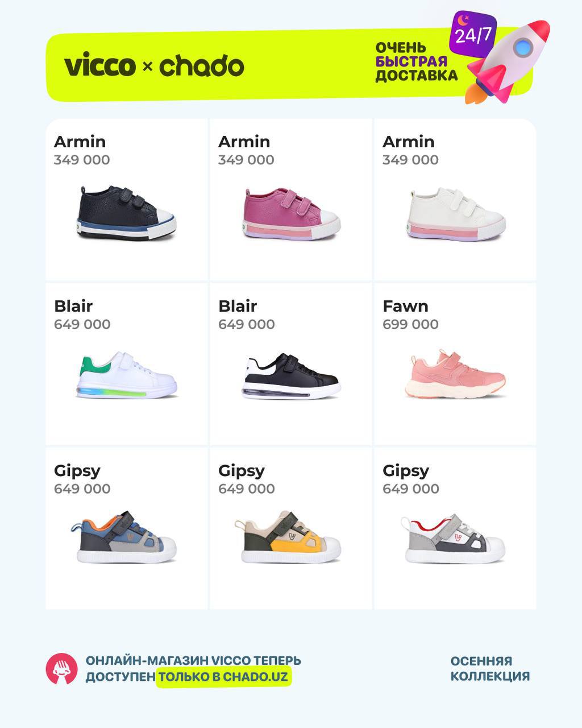Click the ОНЛАЙН-МАГАЗИН VICCO ТЕПЕРЬ text line
This screenshot has height=728, width=582.
coord(193,661)
